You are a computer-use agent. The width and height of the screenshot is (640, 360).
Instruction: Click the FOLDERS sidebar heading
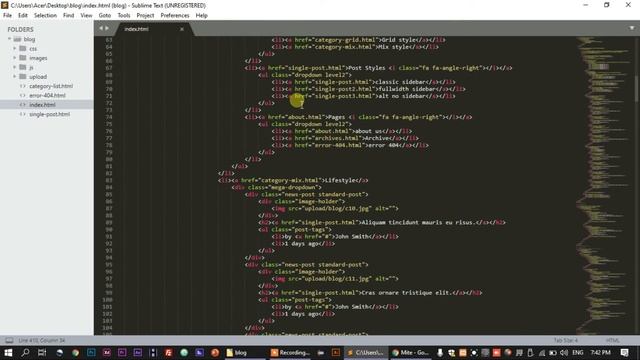pyautogui.click(x=20, y=29)
